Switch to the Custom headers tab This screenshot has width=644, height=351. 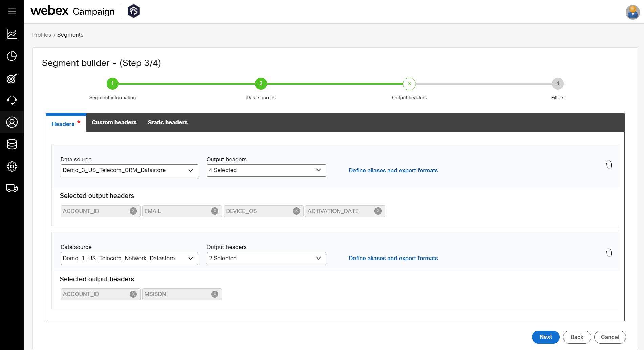point(114,122)
